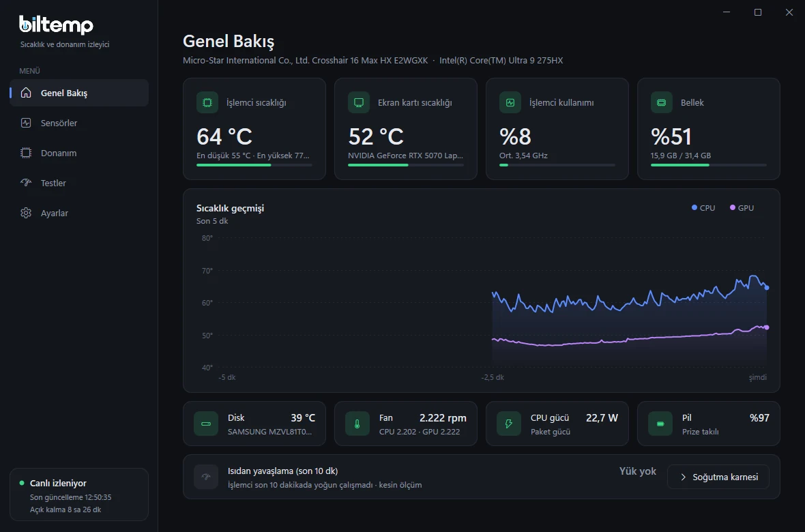
Task: Click the NVIDIA GeForce RTX 5070 text
Action: [406, 156]
